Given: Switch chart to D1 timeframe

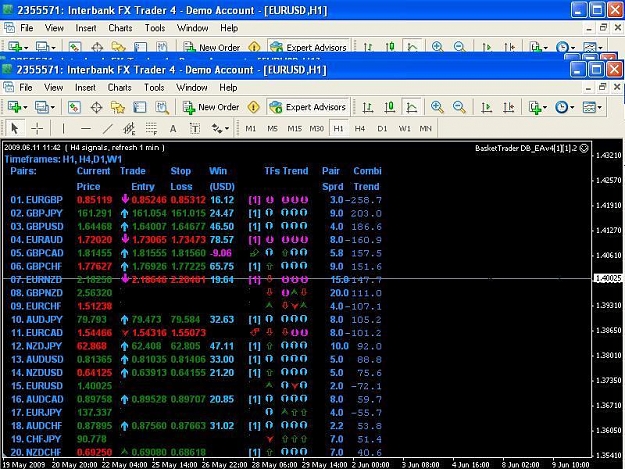Looking at the screenshot, I should (x=382, y=129).
